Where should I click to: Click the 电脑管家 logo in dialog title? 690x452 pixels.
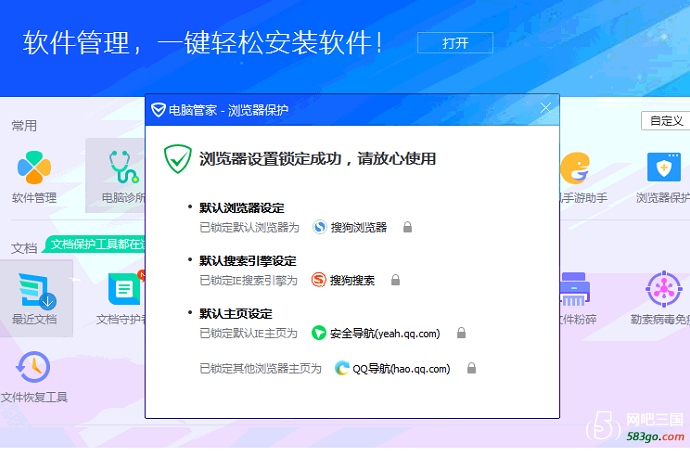tap(158, 110)
